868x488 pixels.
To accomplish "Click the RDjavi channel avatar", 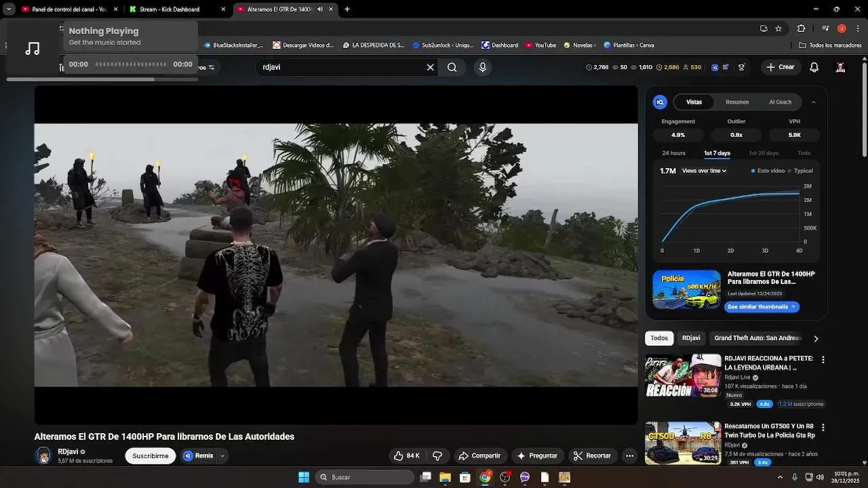I will pos(43,455).
